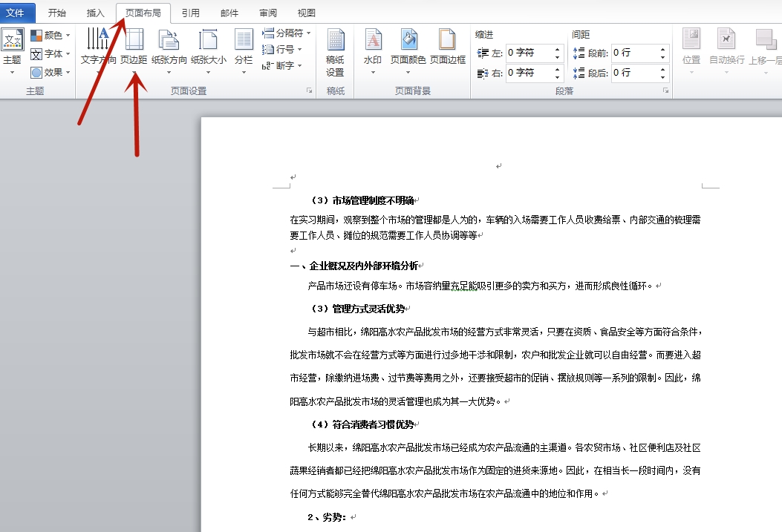Increase the 段前 spacing before value
This screenshot has height=532, width=782.
(x=662, y=49)
